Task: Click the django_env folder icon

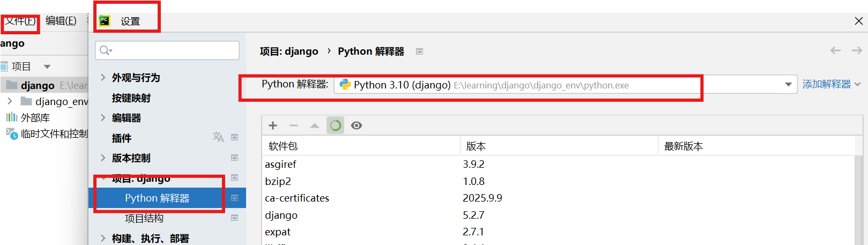Action: (26, 101)
